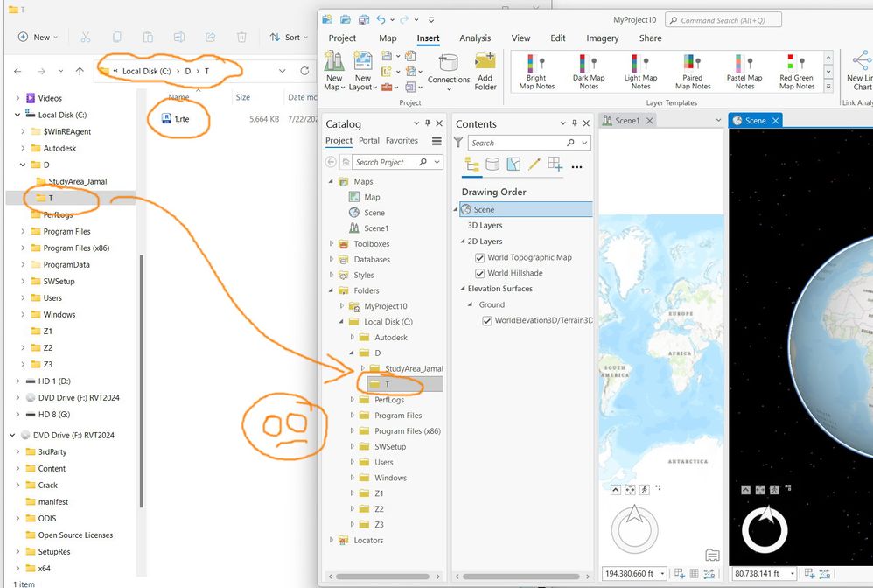Screen dimensions: 873x588
Task: Expand the Databases node in Catalog
Action: (331, 260)
